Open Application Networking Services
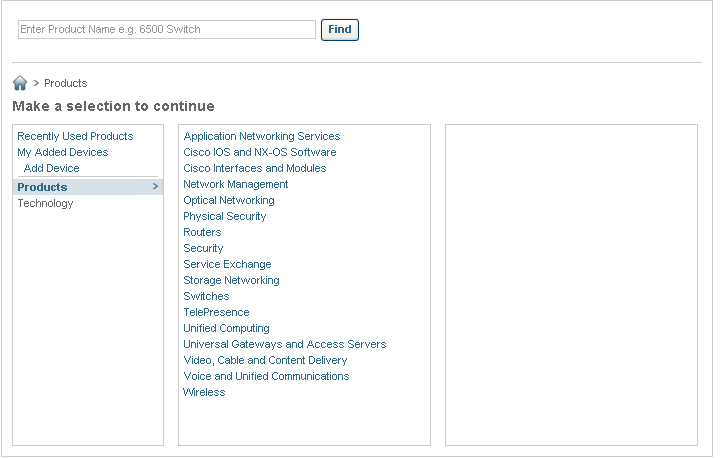The image size is (720, 458). (262, 136)
